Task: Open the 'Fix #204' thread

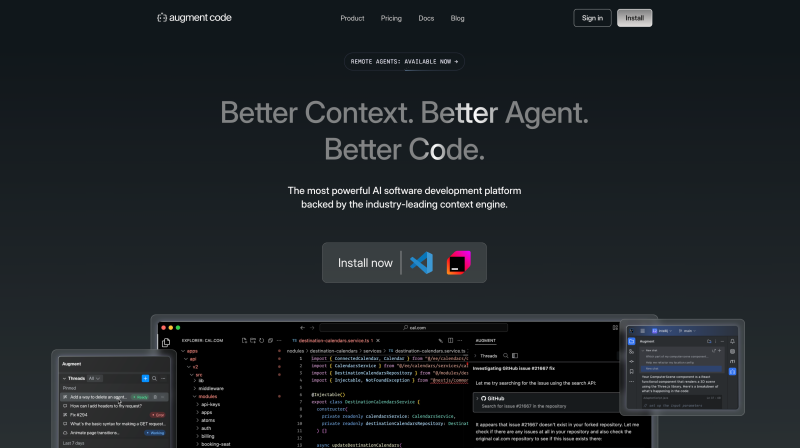Action: (79, 415)
